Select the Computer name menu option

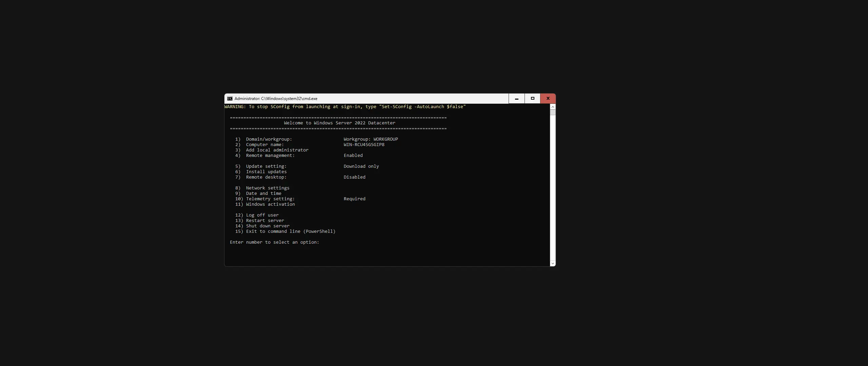(x=265, y=144)
